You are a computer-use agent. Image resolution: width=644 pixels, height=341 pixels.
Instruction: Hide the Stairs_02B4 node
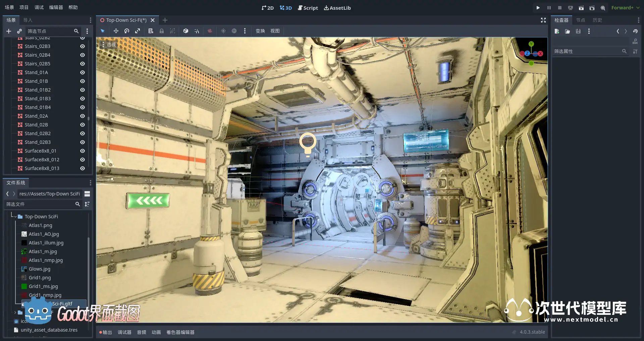pyautogui.click(x=83, y=55)
